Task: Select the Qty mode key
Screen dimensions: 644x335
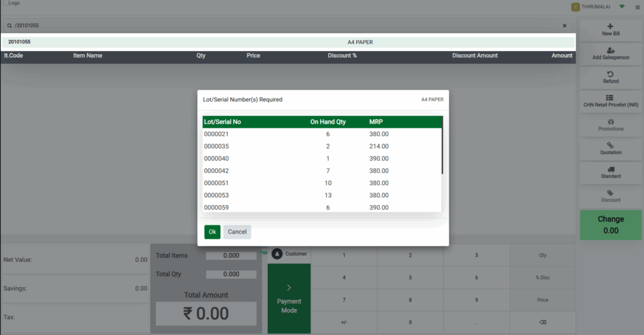Action: point(543,255)
